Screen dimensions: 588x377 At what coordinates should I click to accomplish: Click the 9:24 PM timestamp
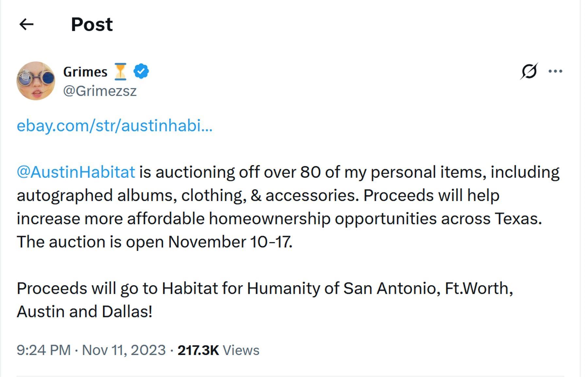(x=43, y=350)
